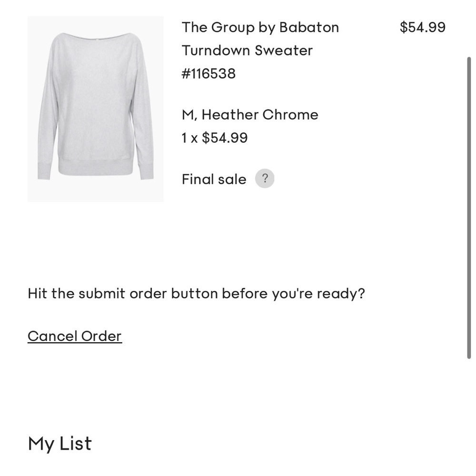Select the quantity line 1 x $54.99

[x=214, y=138]
